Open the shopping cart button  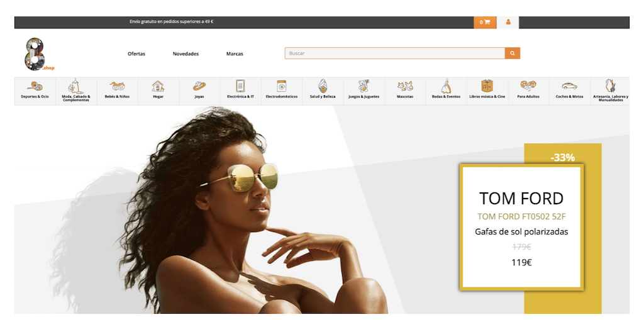pyautogui.click(x=485, y=22)
